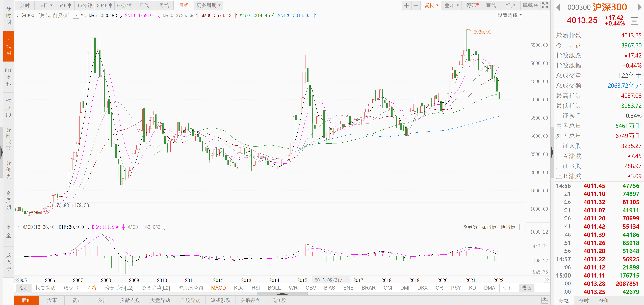644x305 pixels.
Task: Click the zoom in plus icon
Action: (x=406, y=5)
